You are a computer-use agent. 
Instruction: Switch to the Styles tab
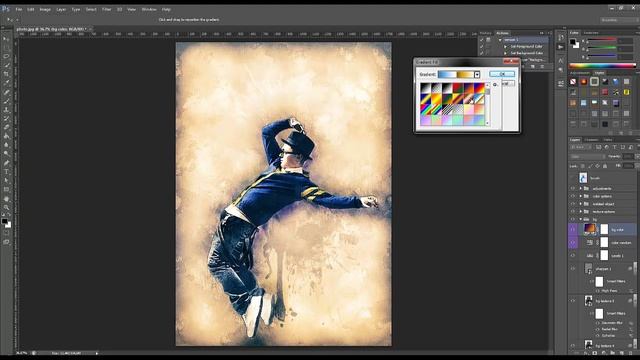point(599,73)
